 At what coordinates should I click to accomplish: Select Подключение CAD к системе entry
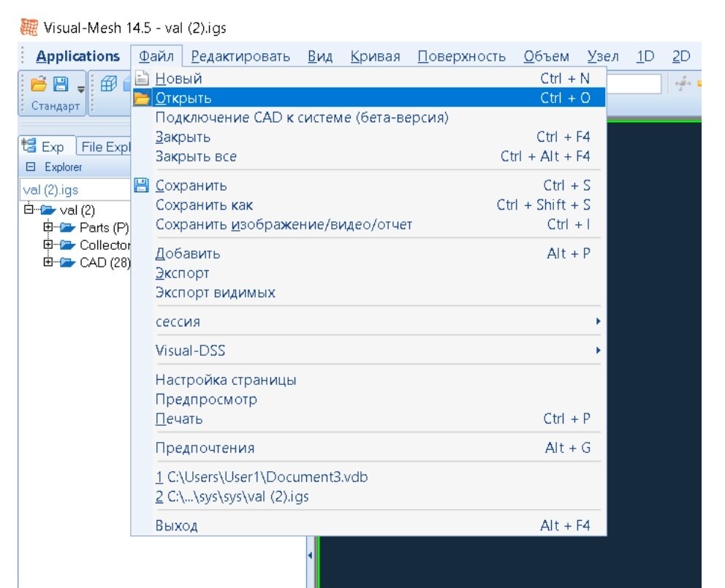369,118
